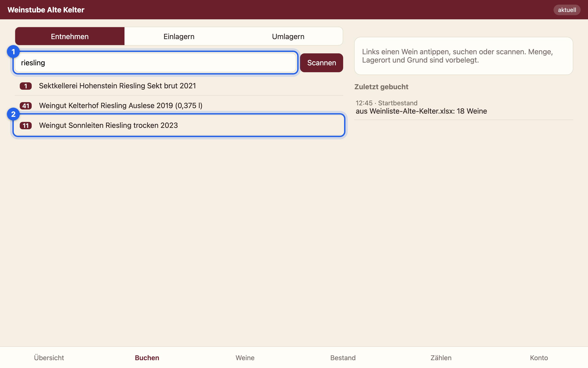Click the search field containing riesling

click(155, 63)
